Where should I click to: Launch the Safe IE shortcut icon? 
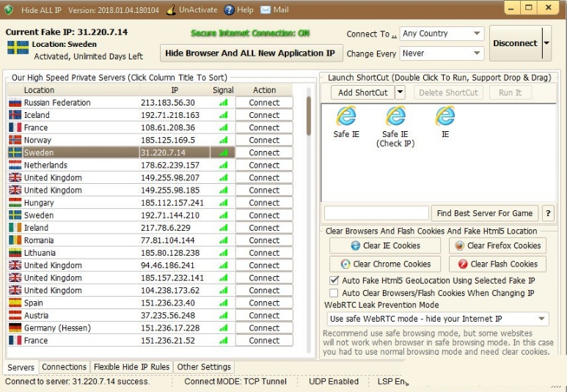pos(345,117)
